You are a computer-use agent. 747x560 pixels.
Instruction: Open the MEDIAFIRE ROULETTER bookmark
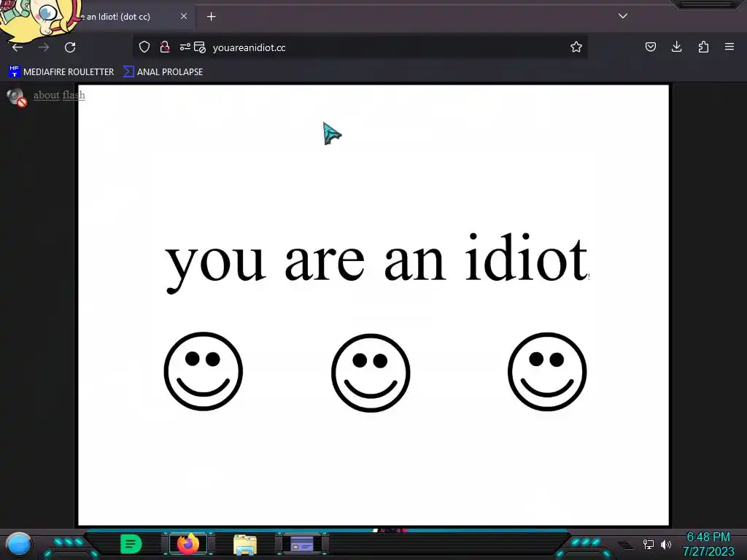point(61,72)
